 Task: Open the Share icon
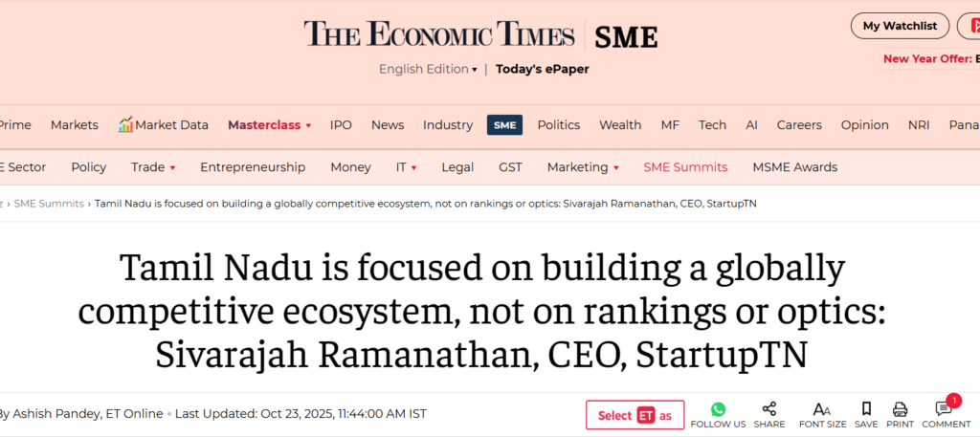(768, 408)
